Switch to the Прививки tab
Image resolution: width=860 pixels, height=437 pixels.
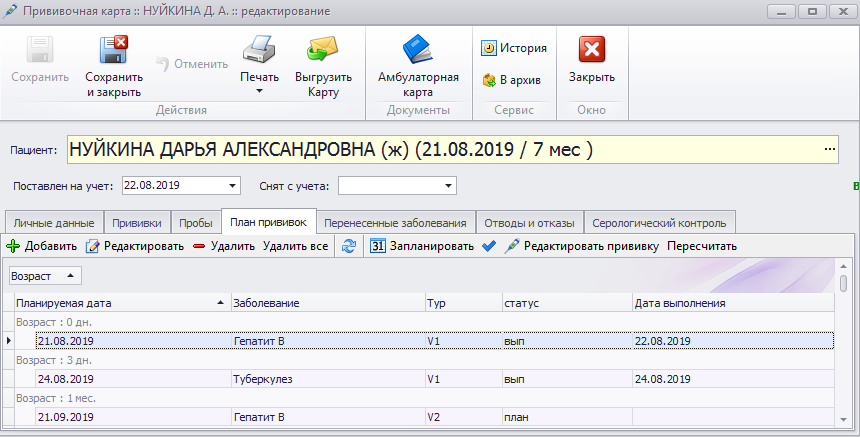click(x=138, y=222)
